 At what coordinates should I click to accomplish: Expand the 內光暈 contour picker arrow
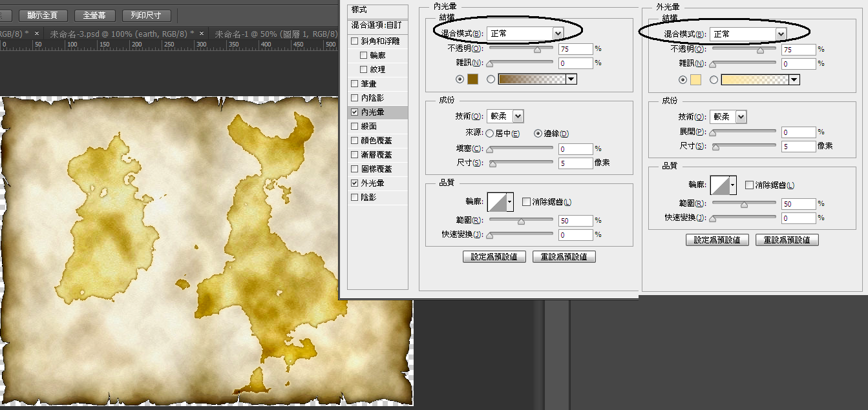click(510, 201)
